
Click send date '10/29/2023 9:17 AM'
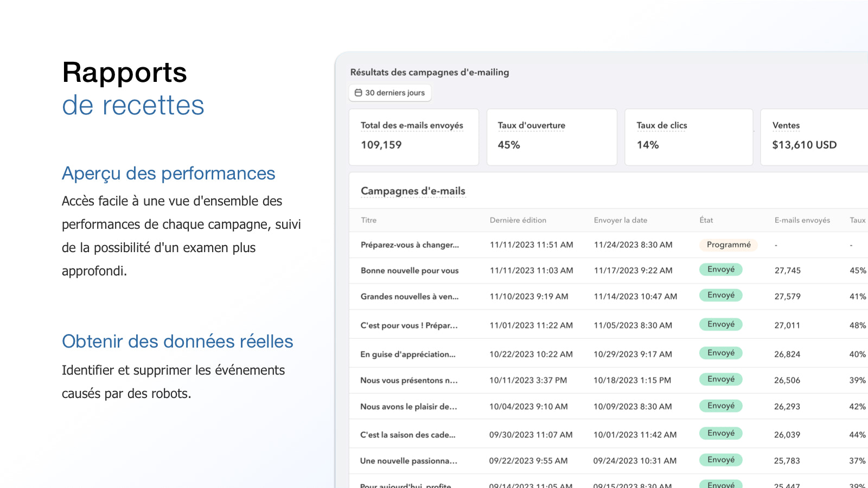(x=633, y=354)
